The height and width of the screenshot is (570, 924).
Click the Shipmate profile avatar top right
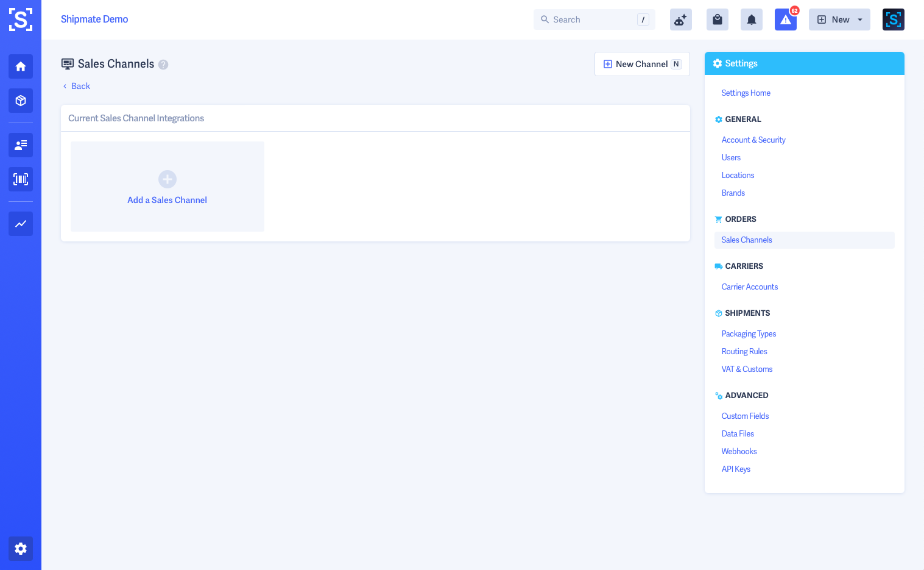893,19
